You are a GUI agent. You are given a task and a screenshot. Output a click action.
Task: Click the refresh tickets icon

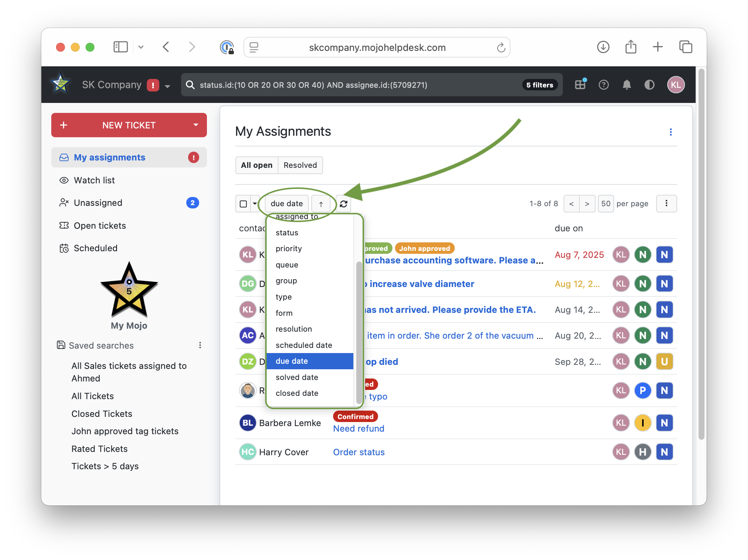(343, 204)
